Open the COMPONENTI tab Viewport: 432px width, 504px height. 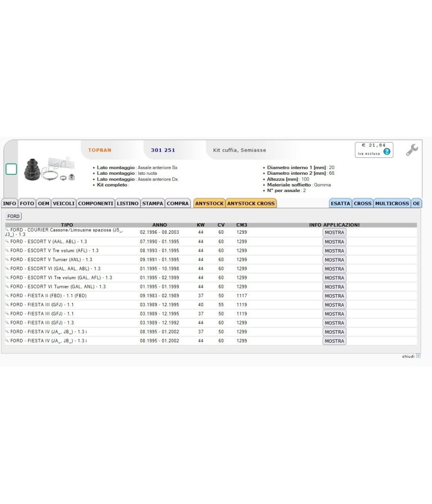[x=96, y=204]
